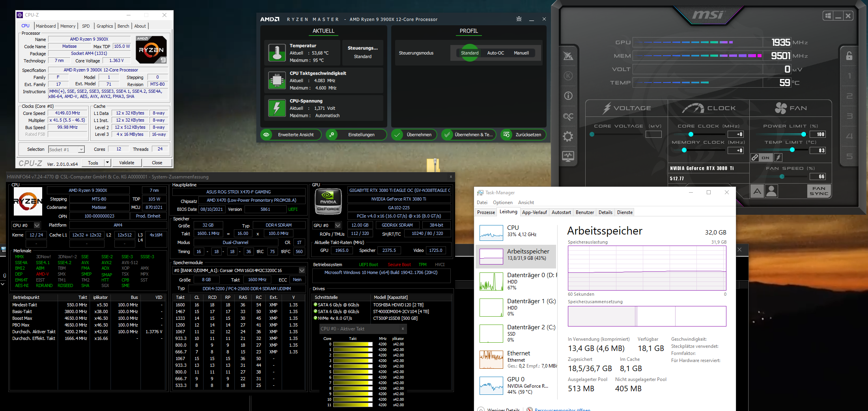The width and height of the screenshot is (868, 411).
Task: Collapse Task Manager with Weniger Details
Action: pos(498,409)
